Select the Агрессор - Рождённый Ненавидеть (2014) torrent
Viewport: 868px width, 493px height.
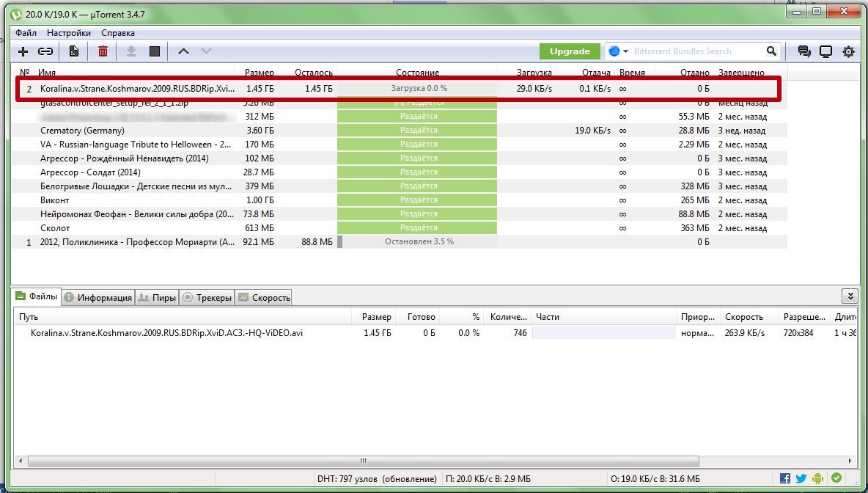(x=399, y=158)
